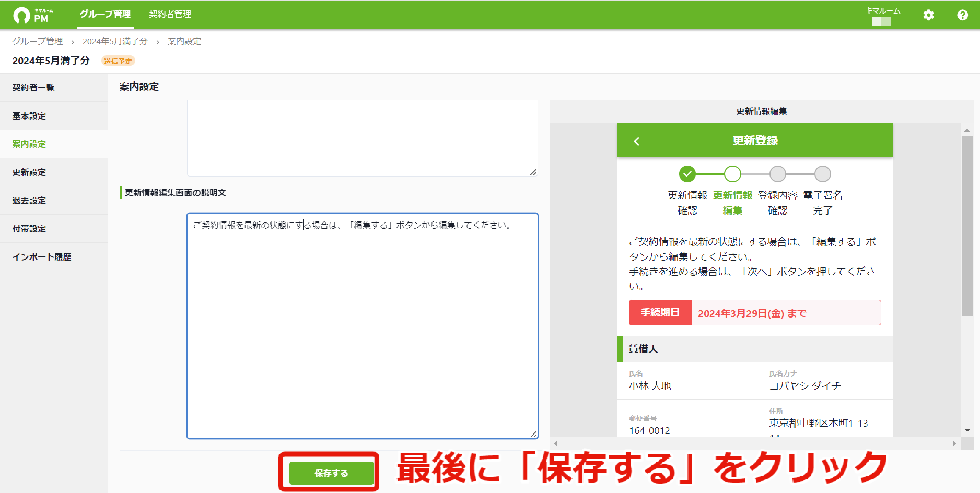
Task: Click the upper text area's corner grip
Action: tap(533, 172)
